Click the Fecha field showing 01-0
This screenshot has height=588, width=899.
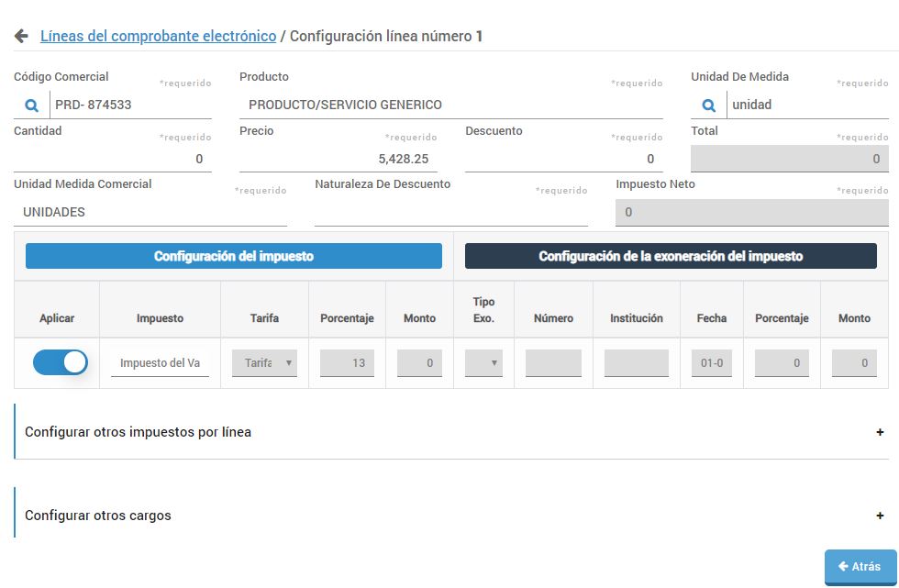tap(712, 361)
